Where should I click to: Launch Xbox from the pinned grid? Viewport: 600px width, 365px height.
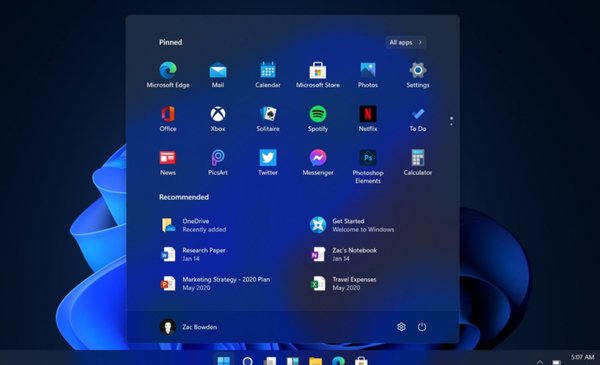[x=218, y=119]
